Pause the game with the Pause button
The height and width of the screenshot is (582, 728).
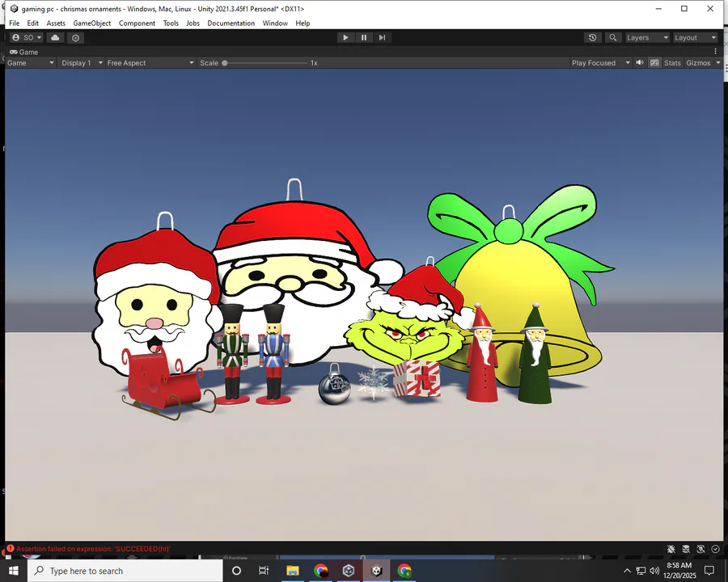click(x=364, y=38)
